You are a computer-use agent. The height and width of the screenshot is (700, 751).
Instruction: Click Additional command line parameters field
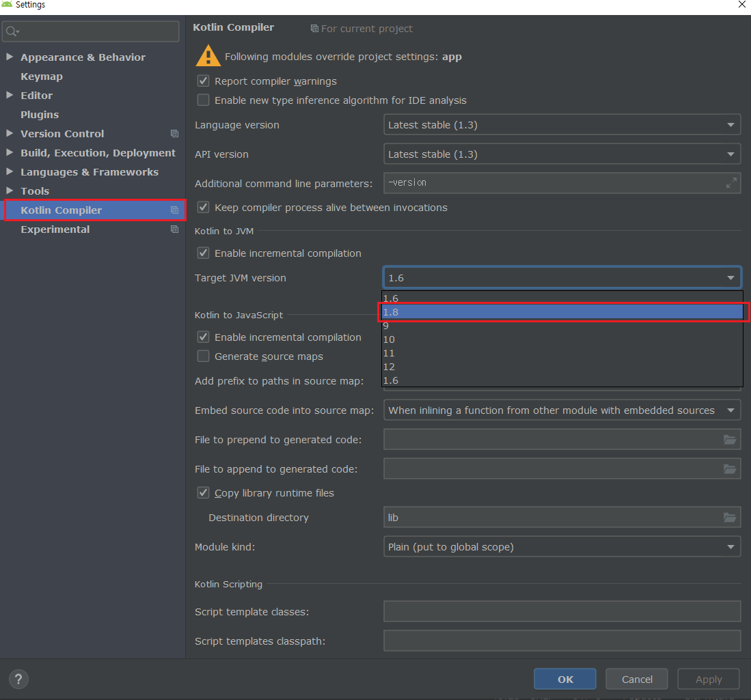coord(562,183)
